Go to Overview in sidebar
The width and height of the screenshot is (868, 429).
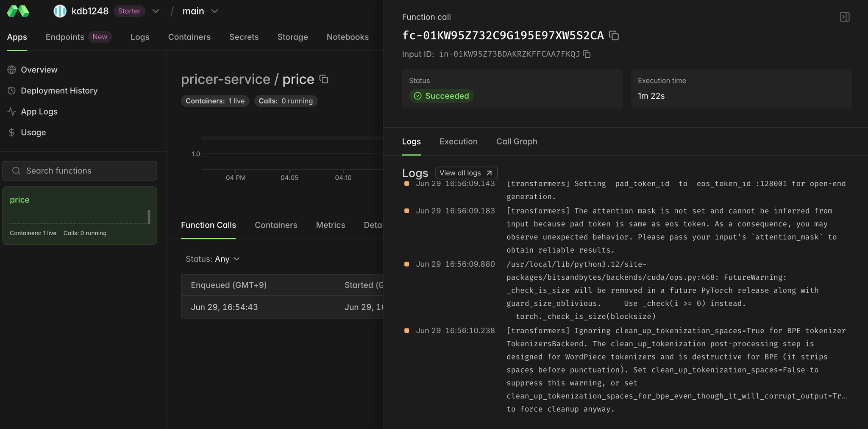pyautogui.click(x=39, y=70)
